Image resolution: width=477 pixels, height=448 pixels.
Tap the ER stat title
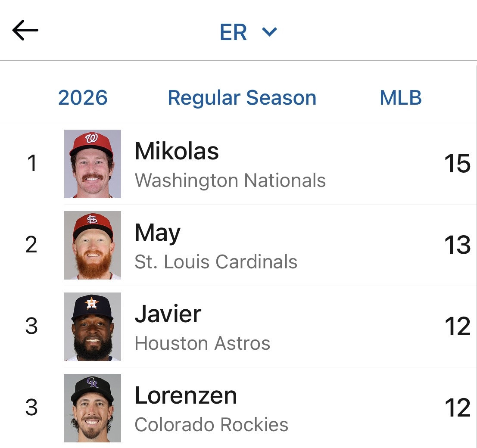click(233, 32)
